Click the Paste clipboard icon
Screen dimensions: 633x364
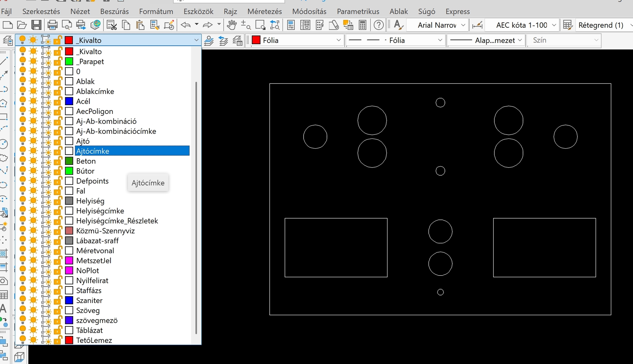140,25
